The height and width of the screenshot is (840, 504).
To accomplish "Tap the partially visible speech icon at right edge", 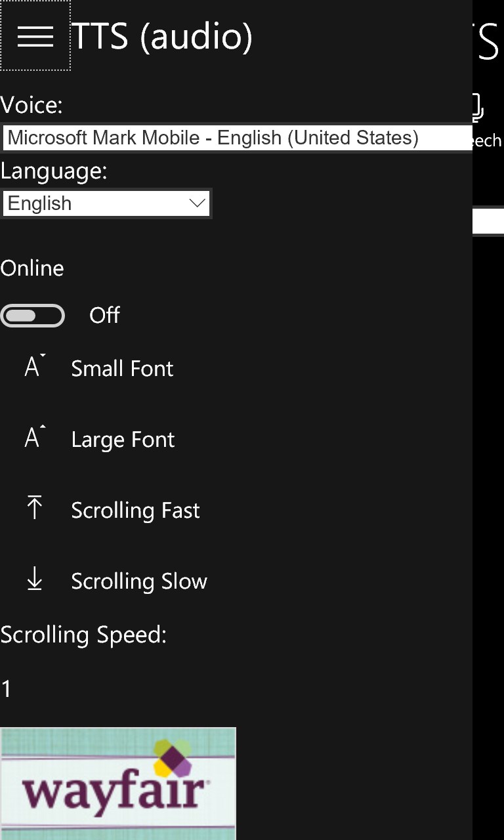I will tap(478, 107).
